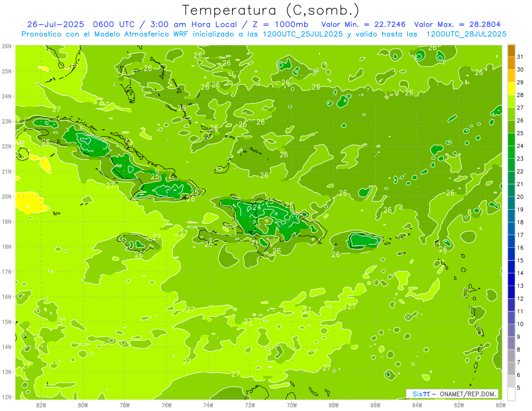The height and width of the screenshot is (411, 532).
Task: Click the colorbar label "16"
Action: pyautogui.click(x=520, y=248)
